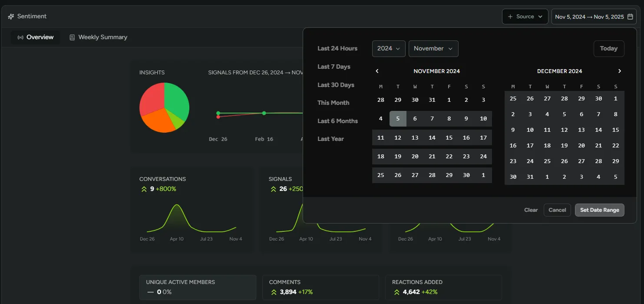
Task: Open the 2024 year dropdown
Action: point(388,49)
